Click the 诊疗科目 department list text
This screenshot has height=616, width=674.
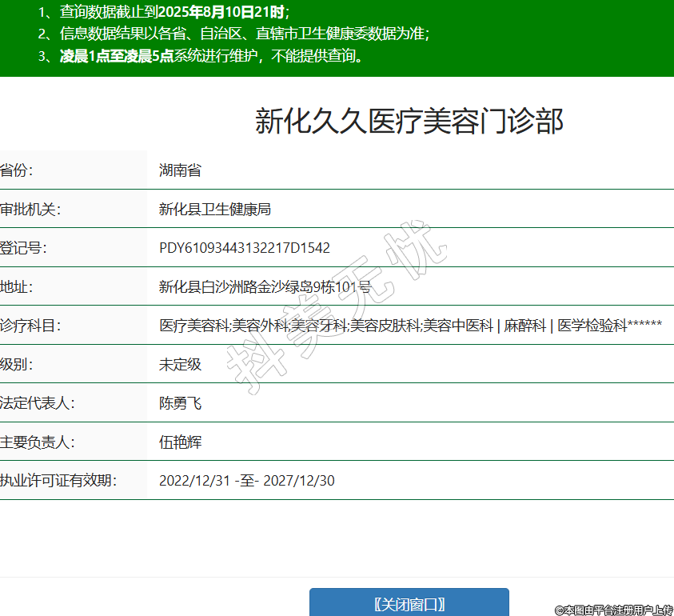[x=410, y=326]
